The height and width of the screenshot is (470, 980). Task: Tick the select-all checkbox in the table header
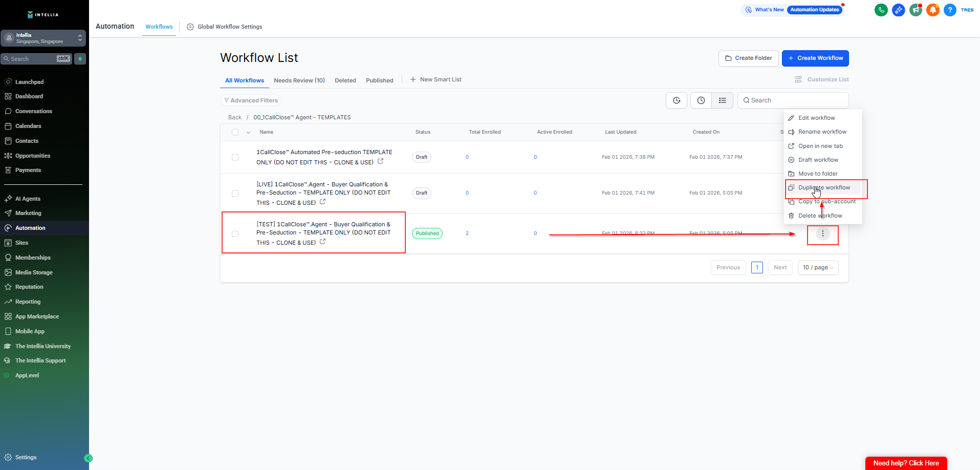[x=235, y=132]
